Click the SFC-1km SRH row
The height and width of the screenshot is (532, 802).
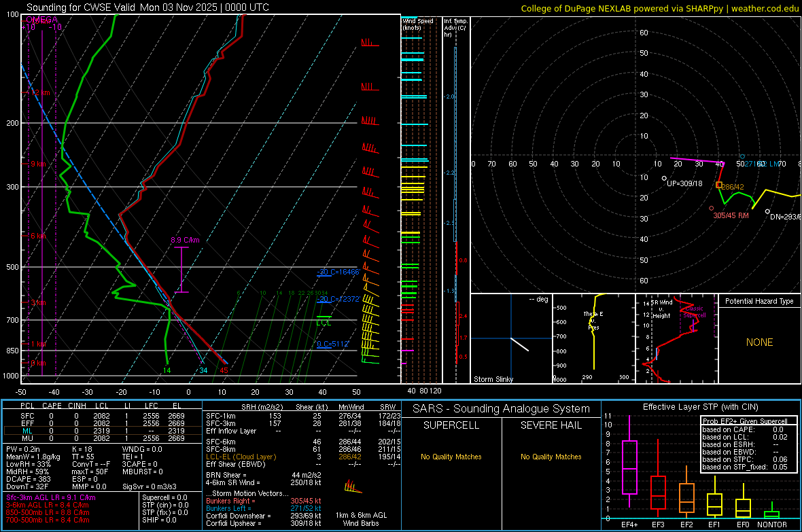[303, 416]
